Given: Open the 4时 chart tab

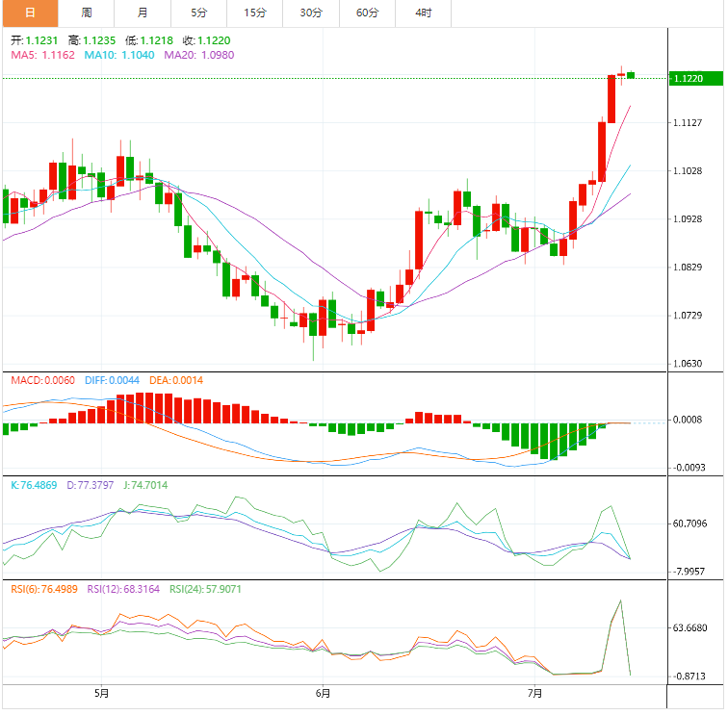Looking at the screenshot, I should (424, 13).
